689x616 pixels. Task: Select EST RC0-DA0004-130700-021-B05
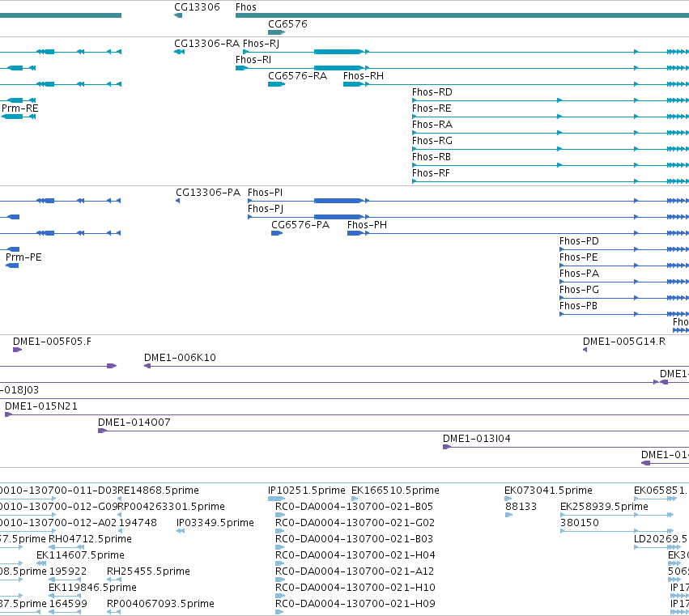280,515
